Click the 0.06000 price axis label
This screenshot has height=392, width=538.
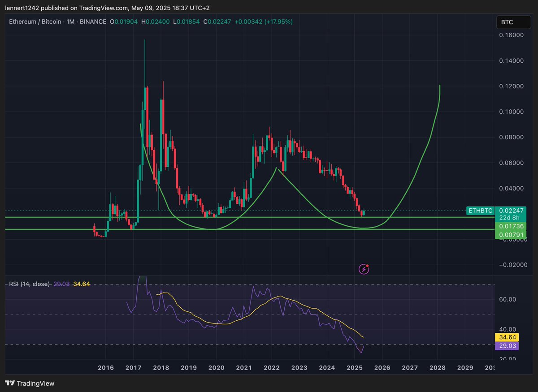511,163
